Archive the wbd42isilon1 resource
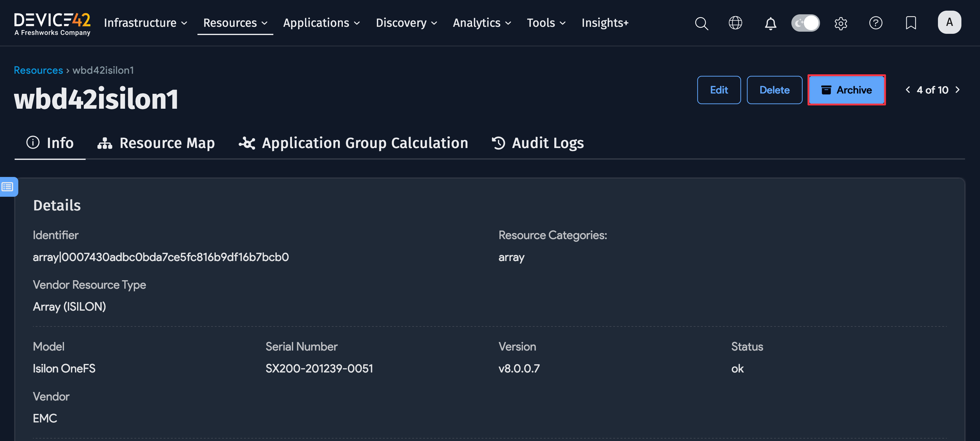This screenshot has height=441, width=980. tap(847, 90)
